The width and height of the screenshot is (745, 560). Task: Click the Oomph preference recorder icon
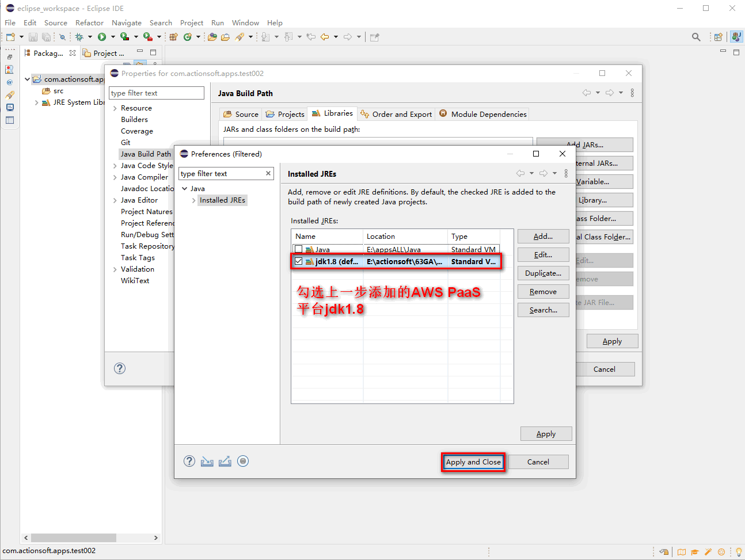tap(243, 462)
